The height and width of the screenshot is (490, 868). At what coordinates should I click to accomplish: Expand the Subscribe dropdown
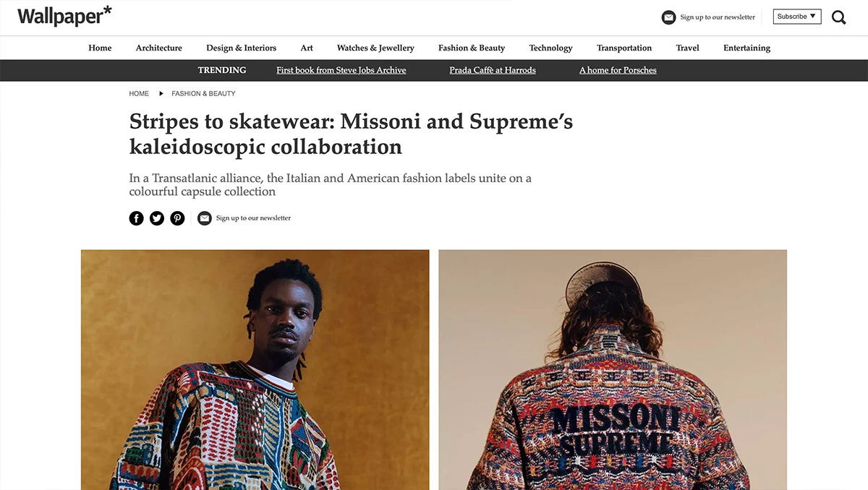coord(797,17)
